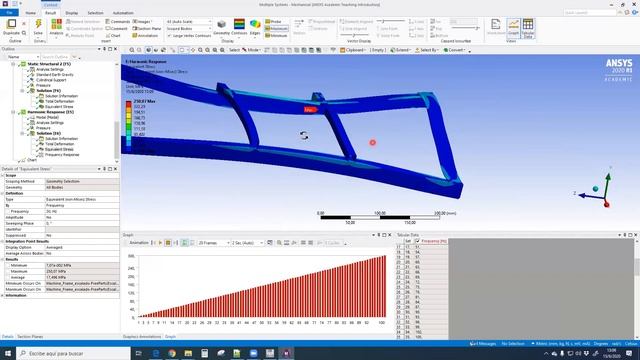640x360 pixels.
Task: Click the Contours rainbow icon
Action: (x=239, y=24)
